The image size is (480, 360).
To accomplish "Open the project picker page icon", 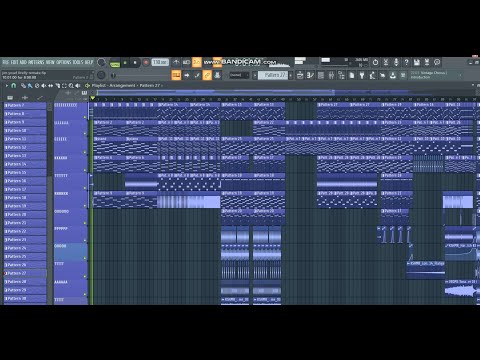I will [352, 76].
